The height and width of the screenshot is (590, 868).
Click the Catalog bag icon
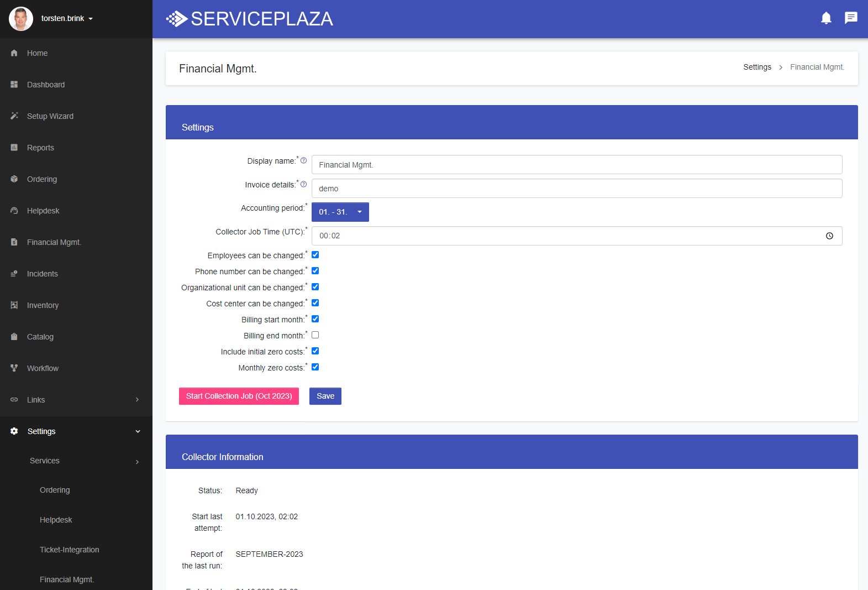pyautogui.click(x=14, y=337)
